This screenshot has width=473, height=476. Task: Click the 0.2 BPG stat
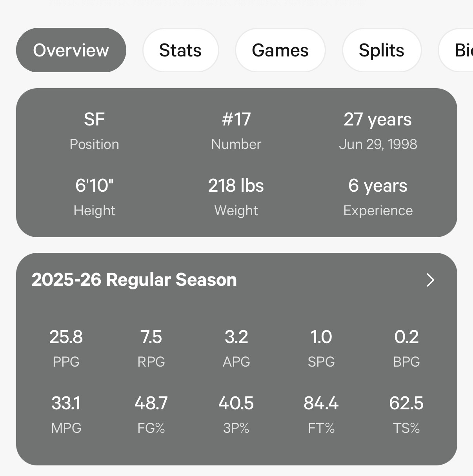(406, 347)
